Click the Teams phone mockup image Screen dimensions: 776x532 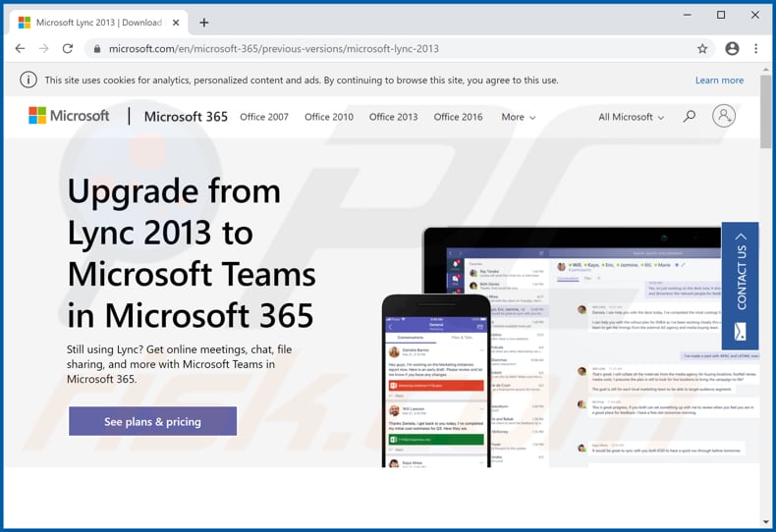tap(436, 381)
